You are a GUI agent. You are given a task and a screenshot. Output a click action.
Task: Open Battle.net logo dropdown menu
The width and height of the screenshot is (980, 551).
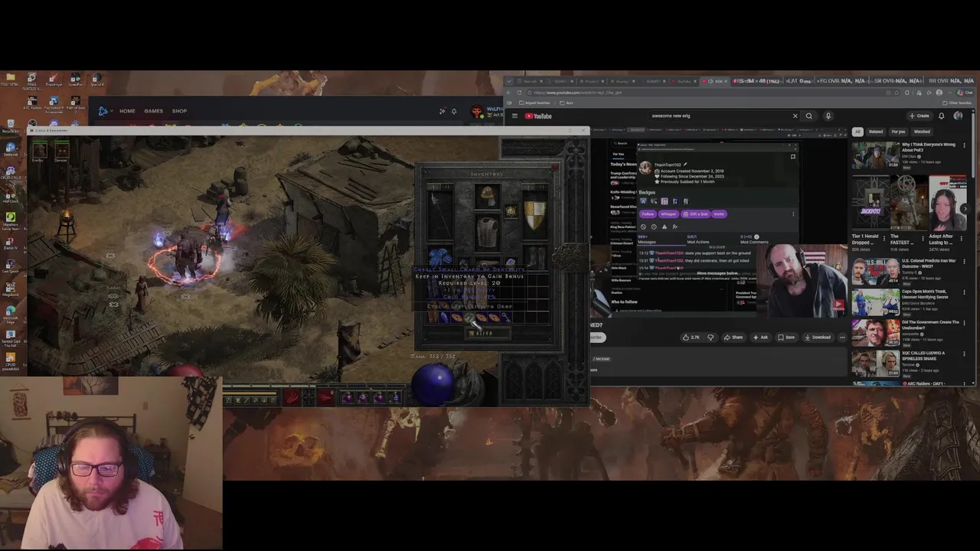[104, 111]
